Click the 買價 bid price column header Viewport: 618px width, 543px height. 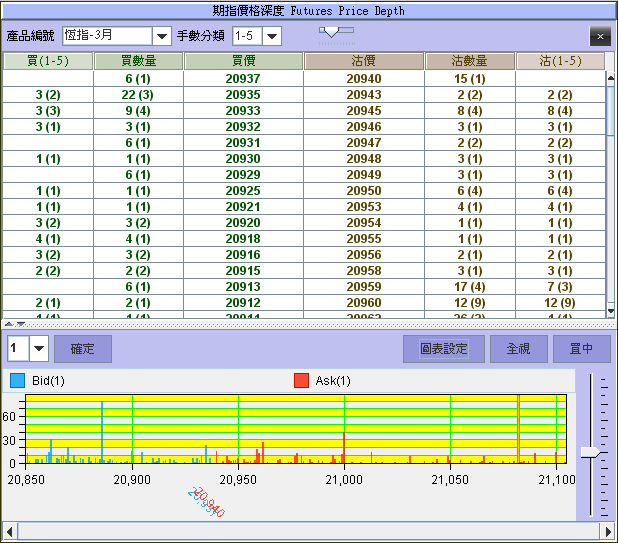[243, 61]
